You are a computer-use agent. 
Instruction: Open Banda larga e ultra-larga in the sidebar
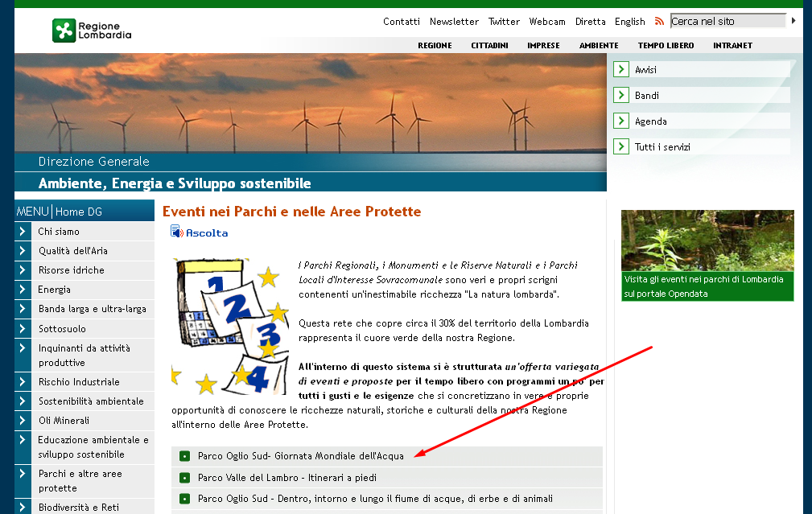93,309
